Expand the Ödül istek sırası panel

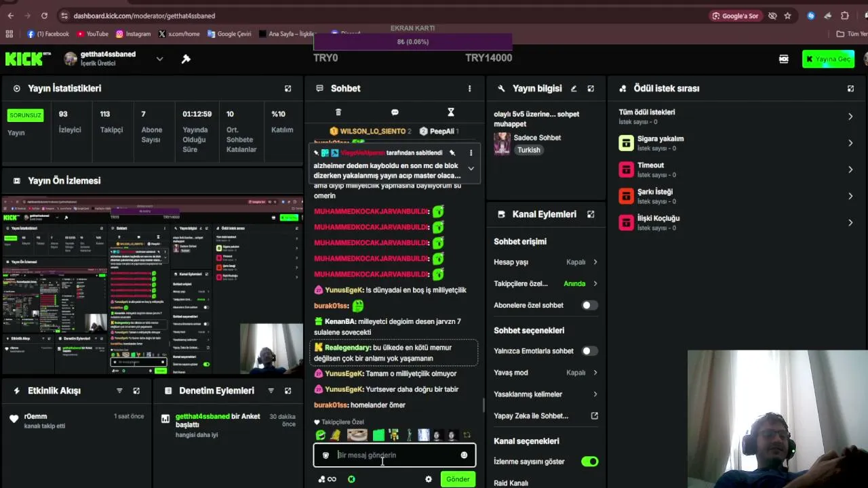[x=850, y=89]
